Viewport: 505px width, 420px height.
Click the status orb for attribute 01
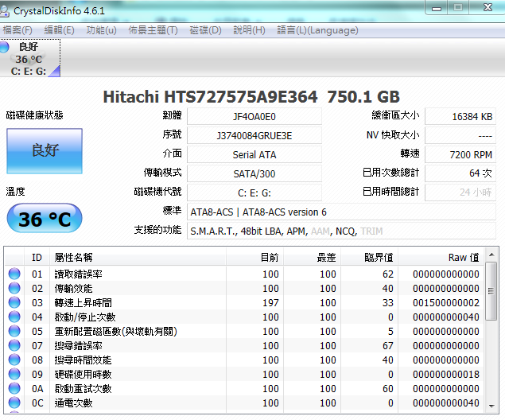(x=14, y=274)
